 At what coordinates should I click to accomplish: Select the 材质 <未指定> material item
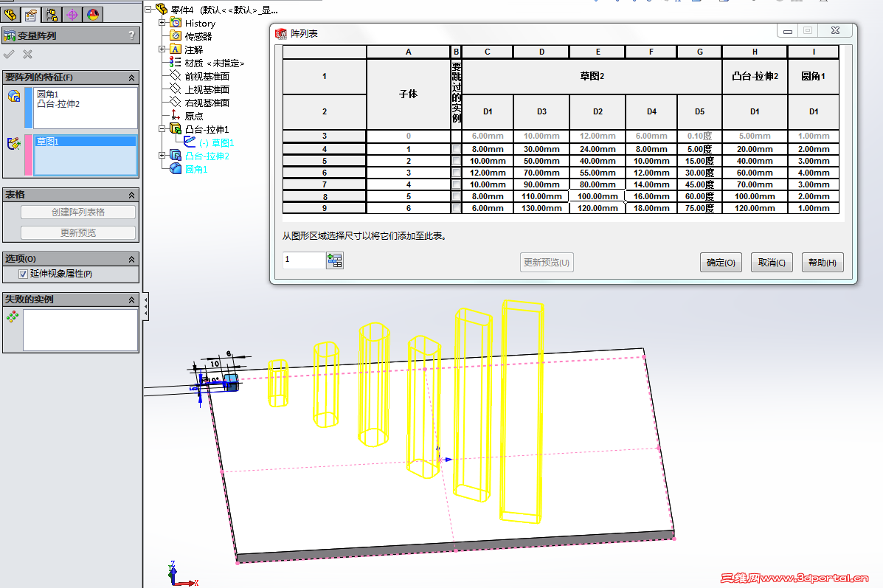click(x=215, y=63)
